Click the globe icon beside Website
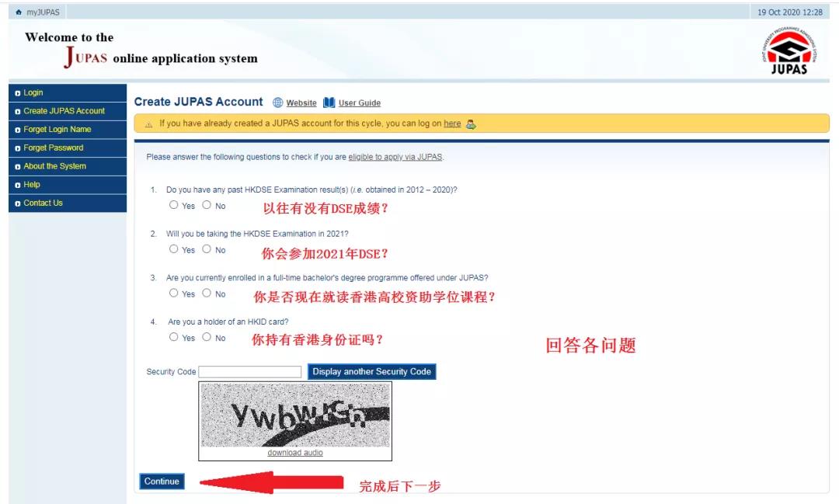 point(277,103)
